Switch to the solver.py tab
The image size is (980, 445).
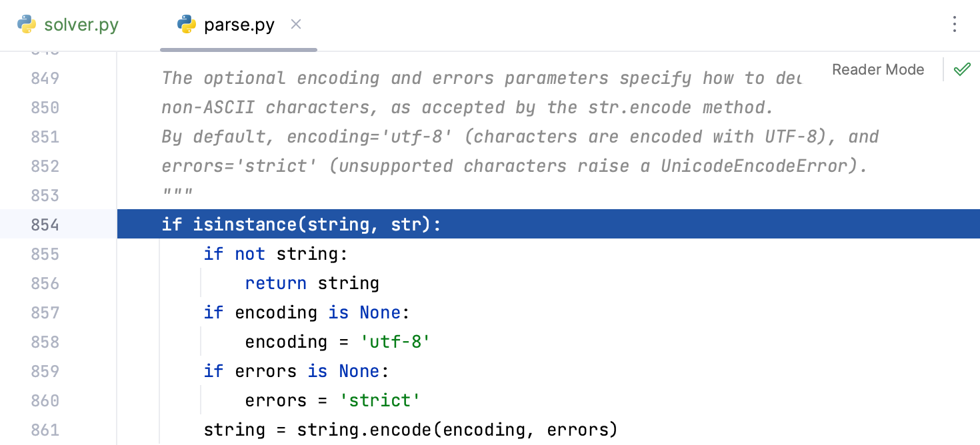(x=81, y=25)
